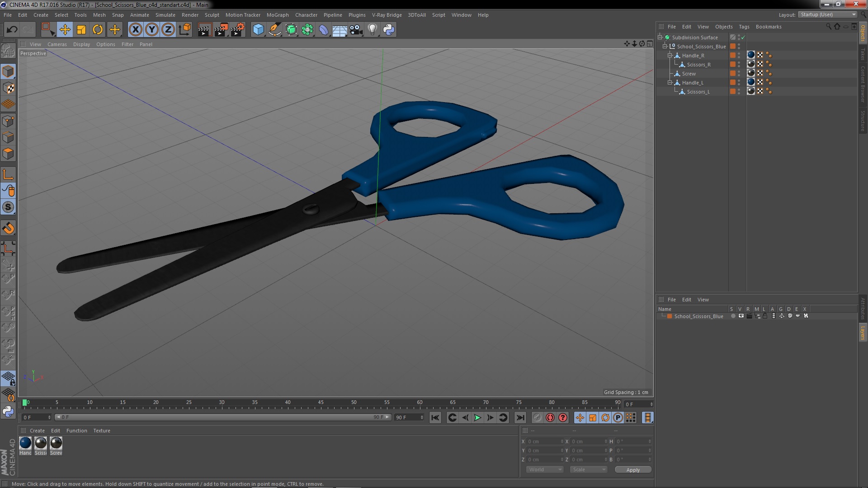Add a Cube primitive object
This screenshot has width=868, height=488.
(x=258, y=30)
